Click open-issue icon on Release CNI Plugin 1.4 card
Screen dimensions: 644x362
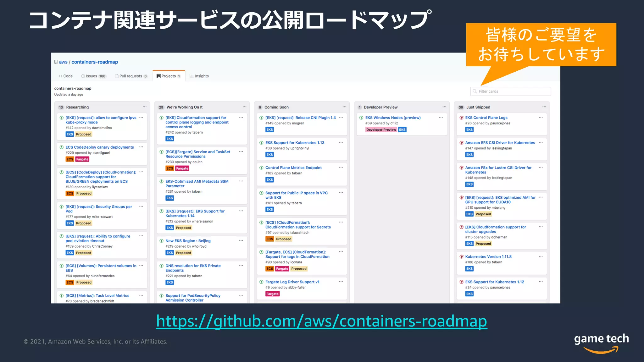click(261, 118)
